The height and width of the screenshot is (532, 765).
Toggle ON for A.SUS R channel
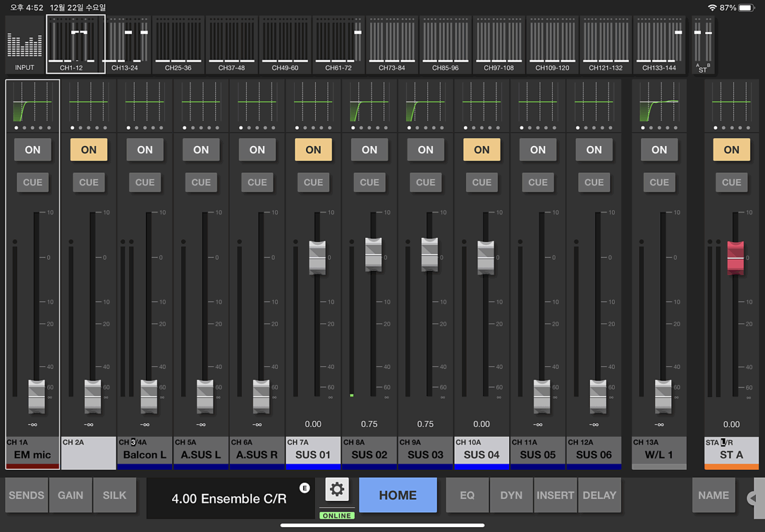[258, 150]
